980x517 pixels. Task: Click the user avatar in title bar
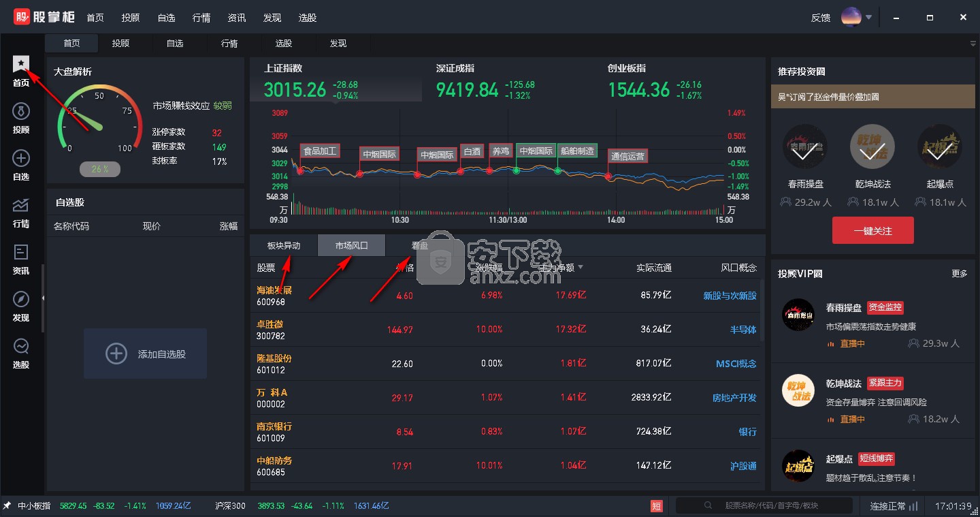coord(851,17)
